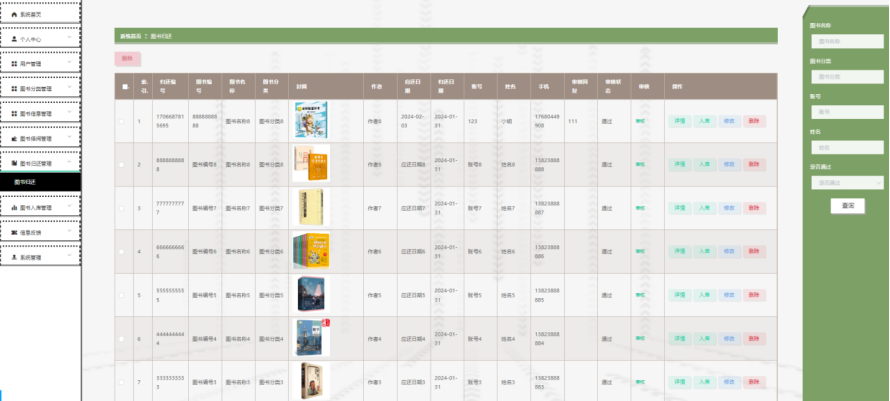Click 详情 button for row 1
The image size is (890, 401).
[x=679, y=121]
